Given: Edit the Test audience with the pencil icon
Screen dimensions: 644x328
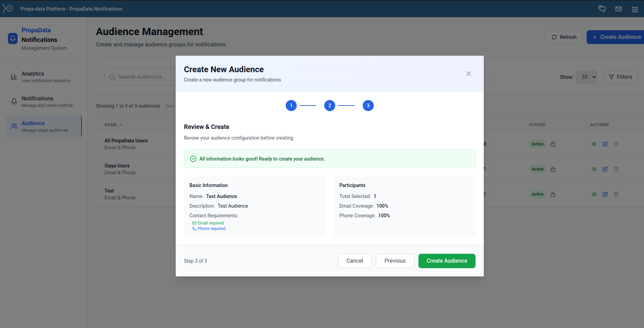Looking at the screenshot, I should tap(605, 194).
